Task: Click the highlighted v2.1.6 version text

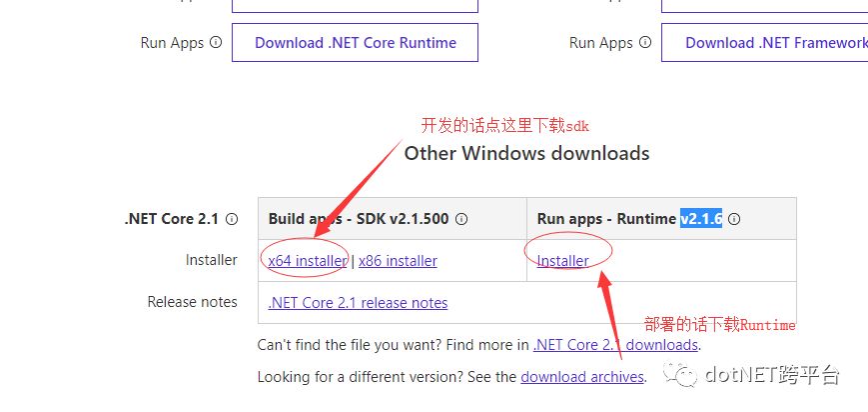Action: [x=701, y=219]
